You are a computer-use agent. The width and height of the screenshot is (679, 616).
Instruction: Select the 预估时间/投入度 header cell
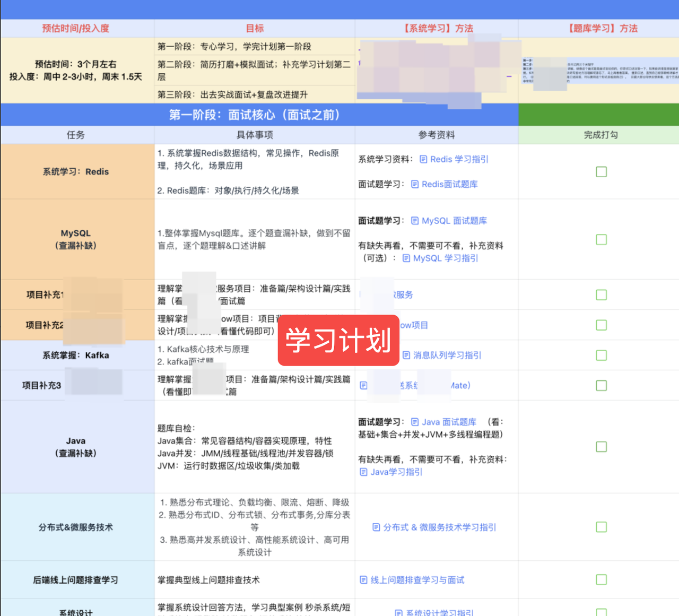(x=77, y=29)
